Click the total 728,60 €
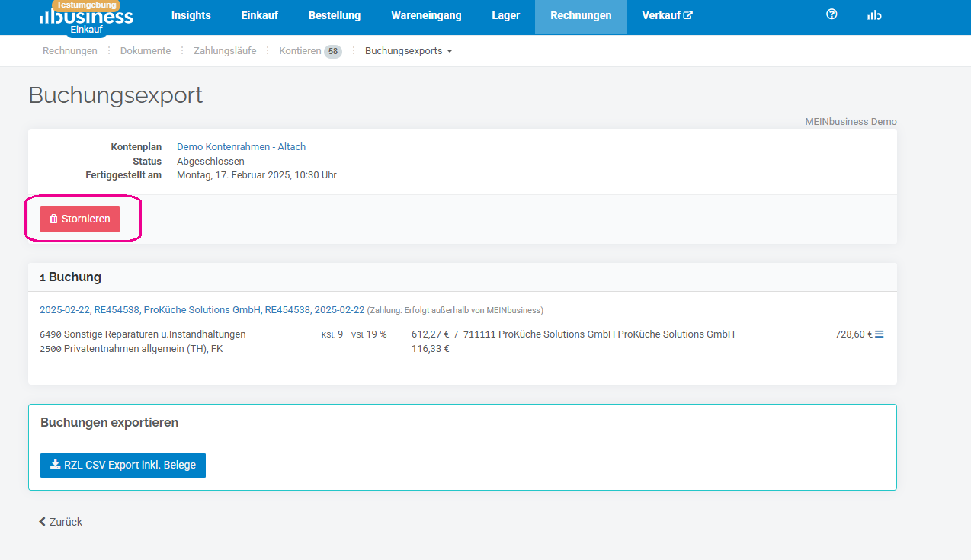 coord(854,334)
